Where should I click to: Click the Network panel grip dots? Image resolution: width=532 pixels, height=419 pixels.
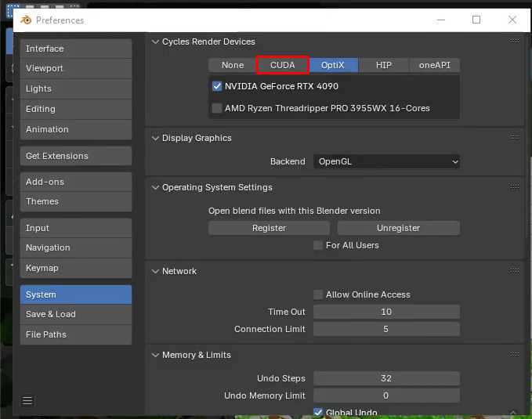point(514,271)
